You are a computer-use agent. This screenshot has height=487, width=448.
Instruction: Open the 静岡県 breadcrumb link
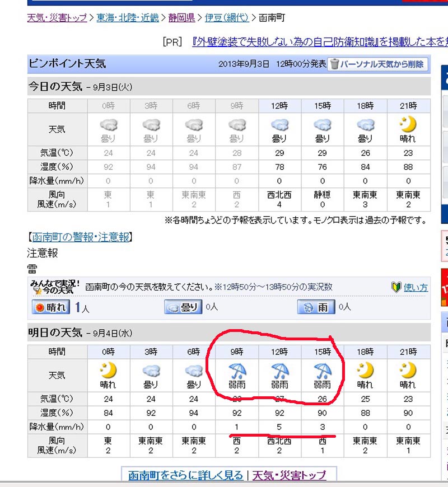tap(182, 18)
